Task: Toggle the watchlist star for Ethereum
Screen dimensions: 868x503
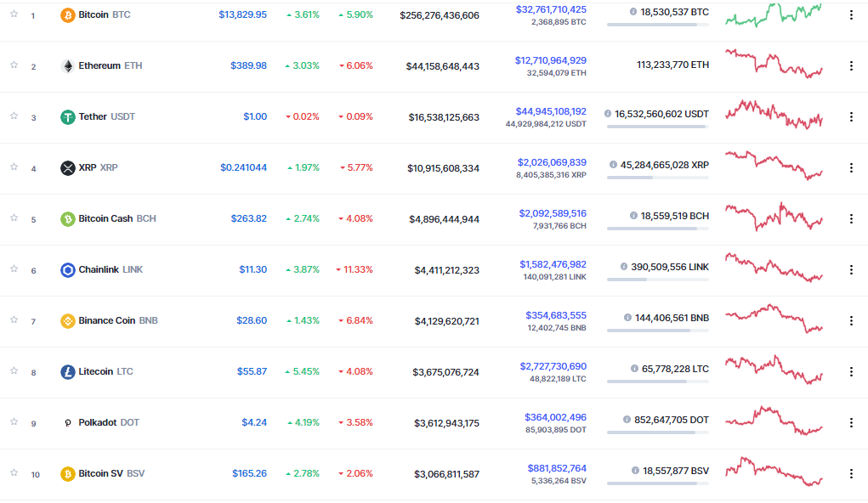Action: pyautogui.click(x=14, y=65)
